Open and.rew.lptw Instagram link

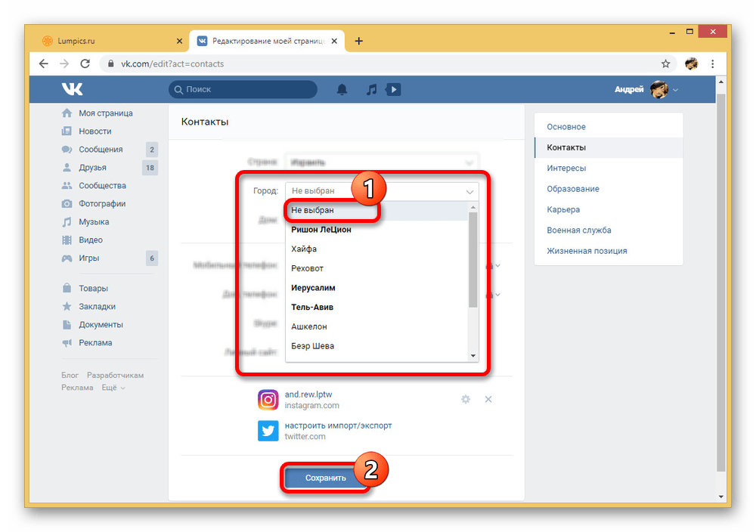(308, 394)
